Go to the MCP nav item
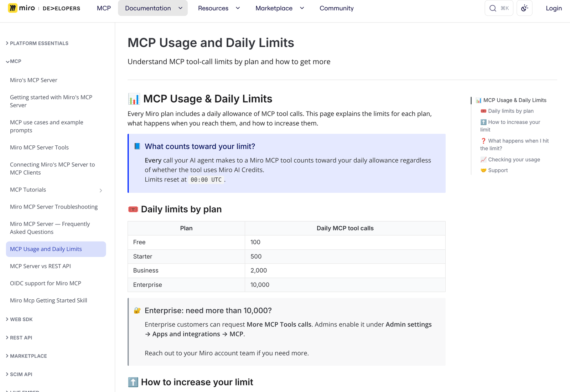The width and height of the screenshot is (570, 392). click(x=104, y=8)
